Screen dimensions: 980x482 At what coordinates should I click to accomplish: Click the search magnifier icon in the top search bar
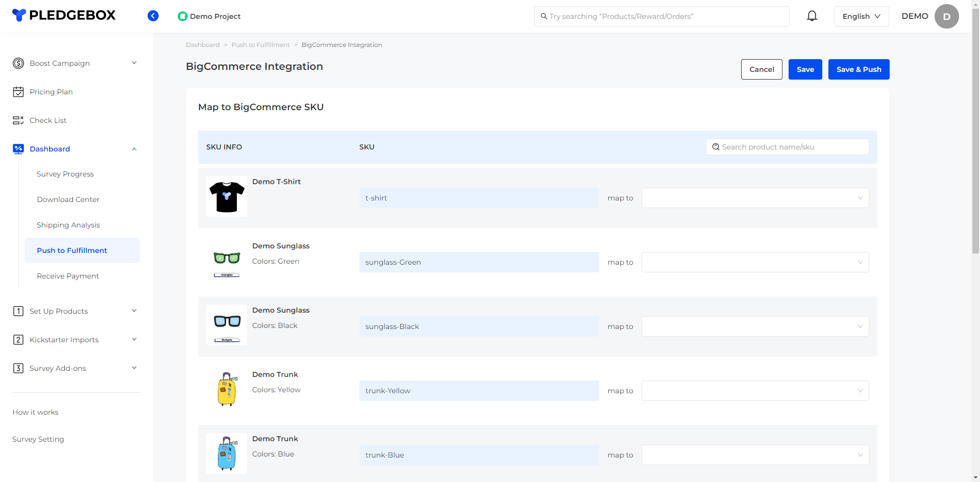[544, 16]
